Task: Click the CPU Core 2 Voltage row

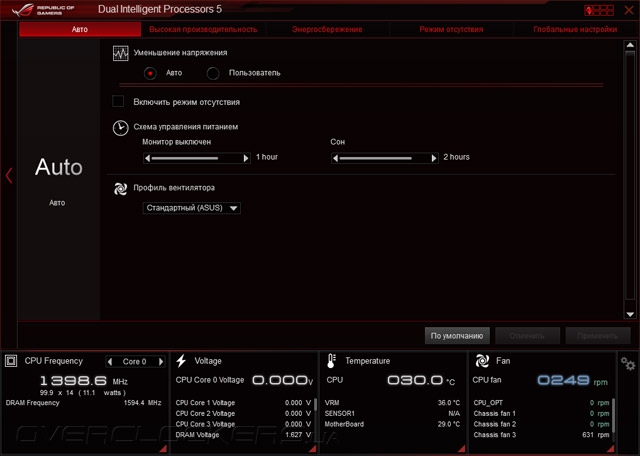Action: click(243, 414)
